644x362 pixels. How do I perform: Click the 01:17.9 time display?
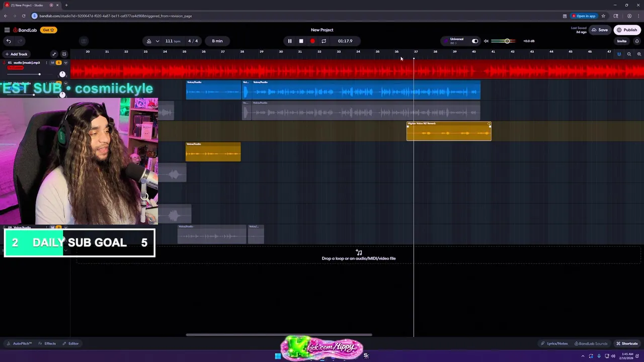345,41
